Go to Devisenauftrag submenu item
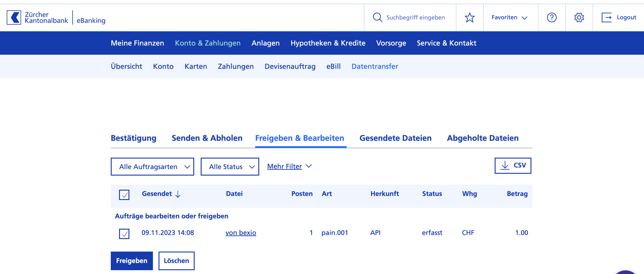Image resolution: width=644 pixels, height=274 pixels. pos(290,66)
